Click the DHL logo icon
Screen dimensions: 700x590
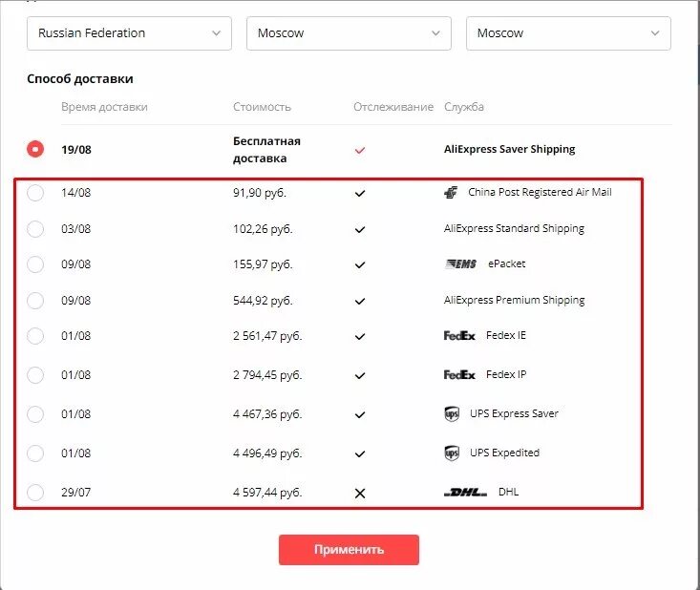tap(466, 493)
